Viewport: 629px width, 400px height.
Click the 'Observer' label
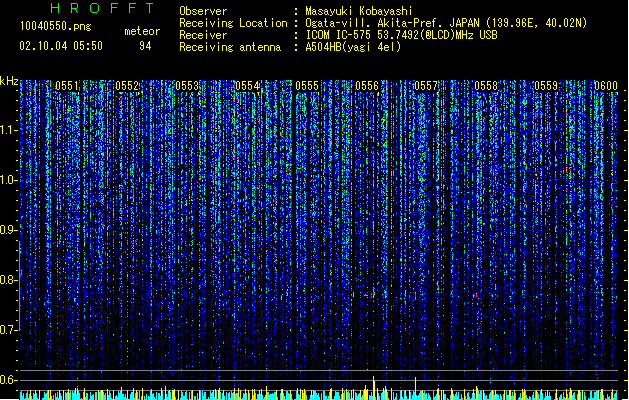pyautogui.click(x=203, y=11)
